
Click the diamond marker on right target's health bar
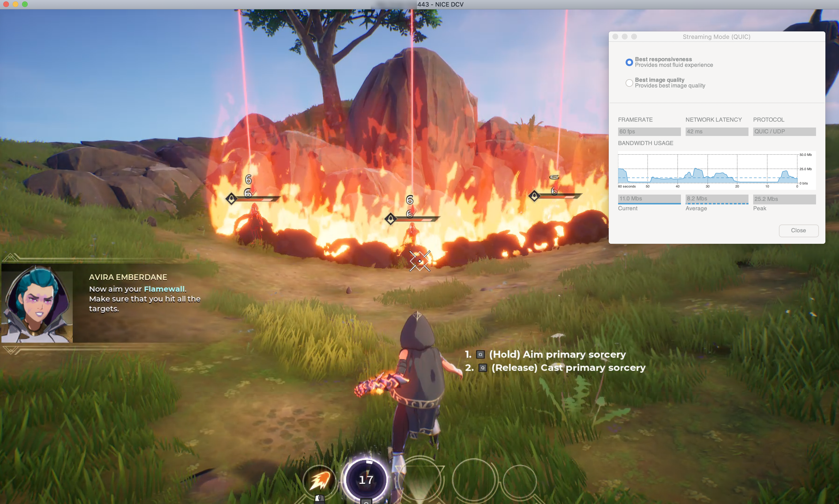(534, 196)
